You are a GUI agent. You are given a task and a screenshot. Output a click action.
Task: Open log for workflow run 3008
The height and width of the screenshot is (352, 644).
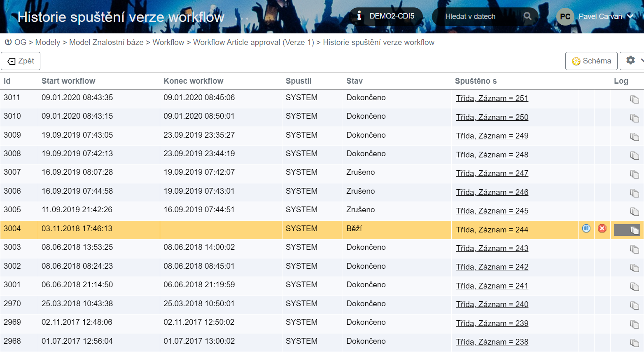coord(635,155)
